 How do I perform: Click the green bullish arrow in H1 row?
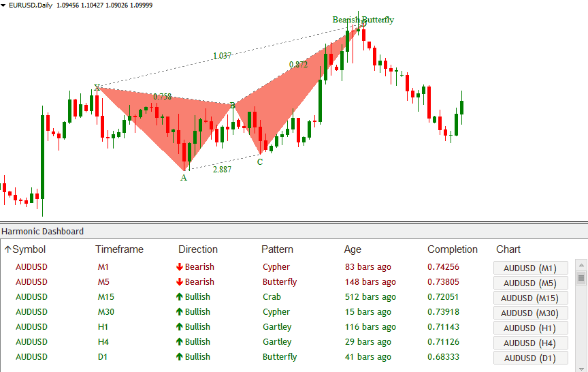[180, 327]
